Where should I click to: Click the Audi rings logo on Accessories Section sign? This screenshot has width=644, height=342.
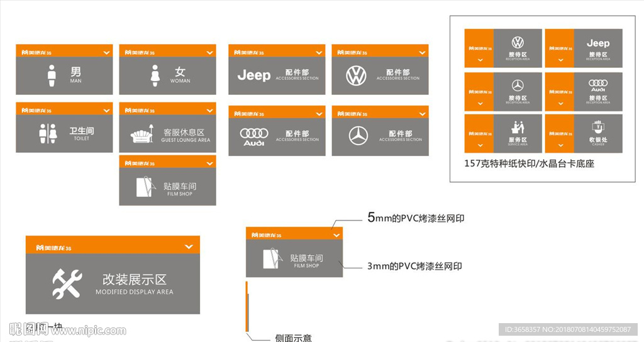pyautogui.click(x=254, y=136)
